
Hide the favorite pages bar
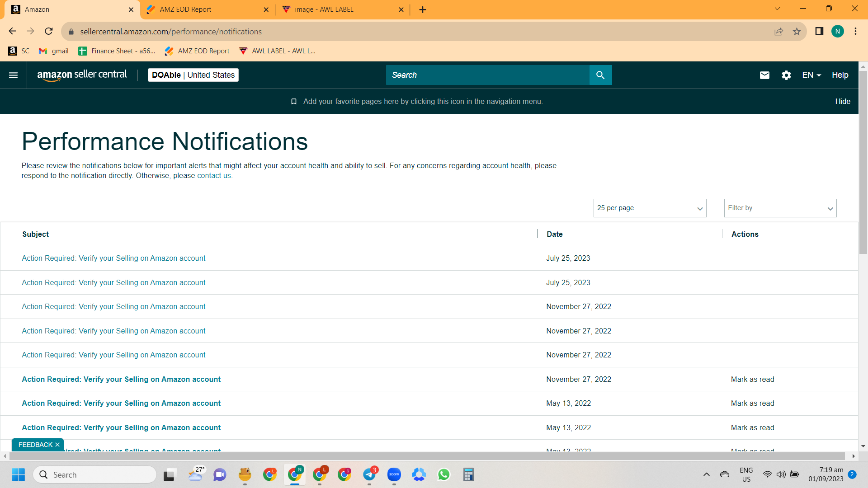tap(843, 102)
